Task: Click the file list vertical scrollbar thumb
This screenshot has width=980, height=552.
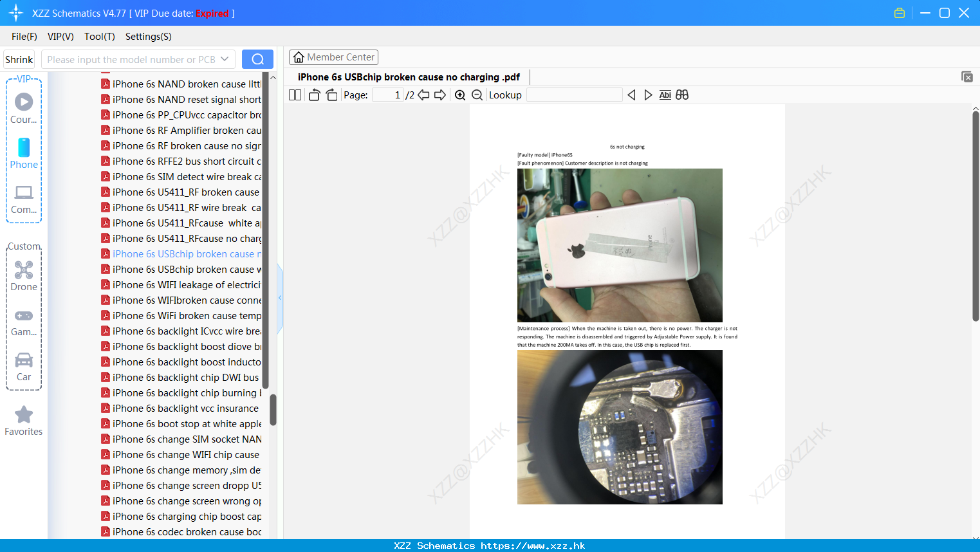Action: (x=273, y=410)
